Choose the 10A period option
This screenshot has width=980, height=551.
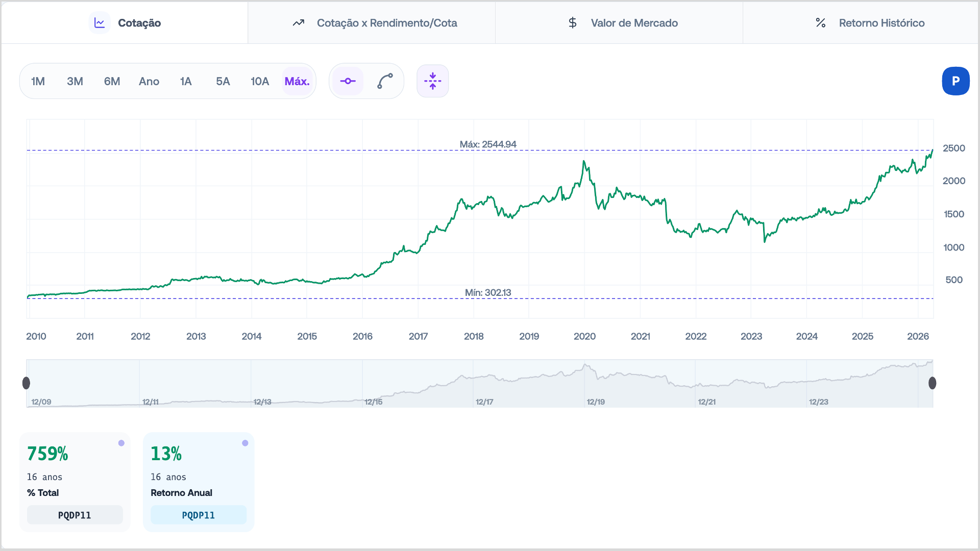260,82
